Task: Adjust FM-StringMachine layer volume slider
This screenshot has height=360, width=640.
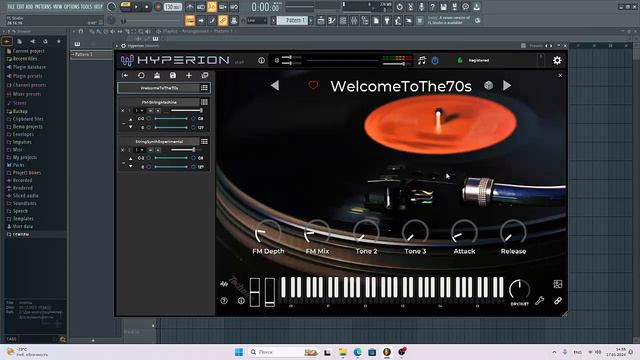Action: pyautogui.click(x=186, y=111)
